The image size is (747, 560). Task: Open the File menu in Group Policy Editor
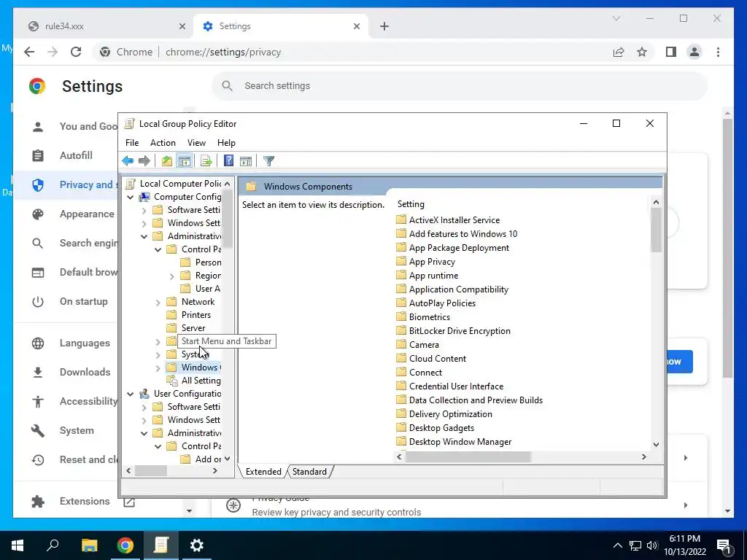click(132, 143)
